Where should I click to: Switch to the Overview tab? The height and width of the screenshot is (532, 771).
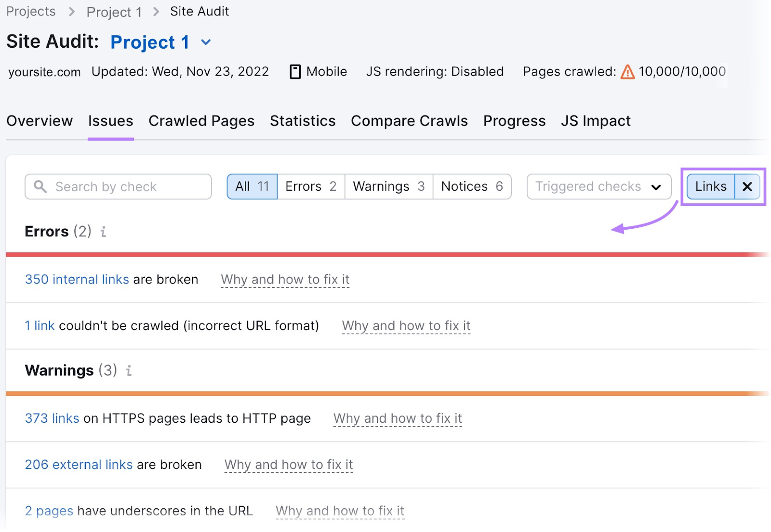click(x=40, y=121)
